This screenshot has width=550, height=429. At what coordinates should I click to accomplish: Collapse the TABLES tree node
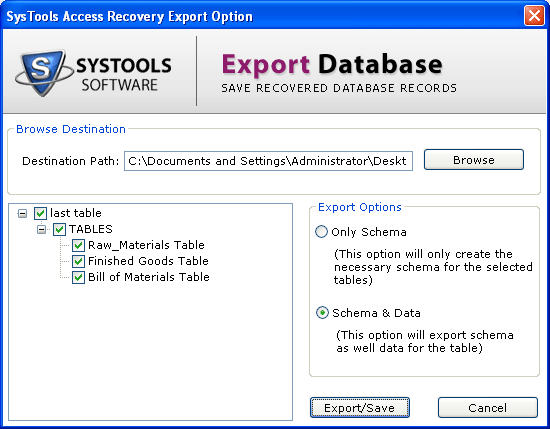tap(41, 229)
